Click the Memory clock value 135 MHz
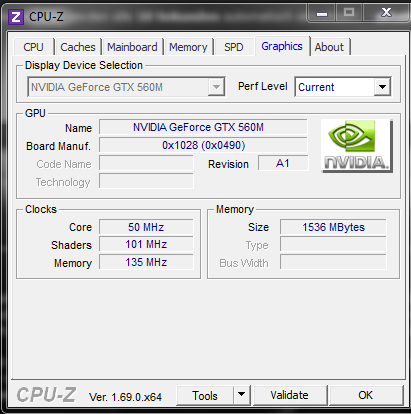 click(146, 262)
